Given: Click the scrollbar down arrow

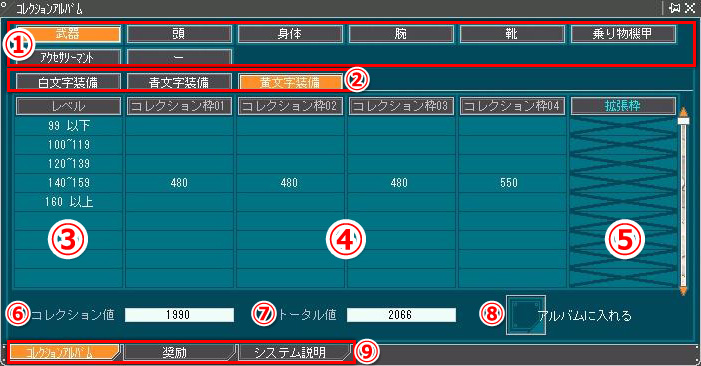Looking at the screenshot, I should click(x=683, y=291).
